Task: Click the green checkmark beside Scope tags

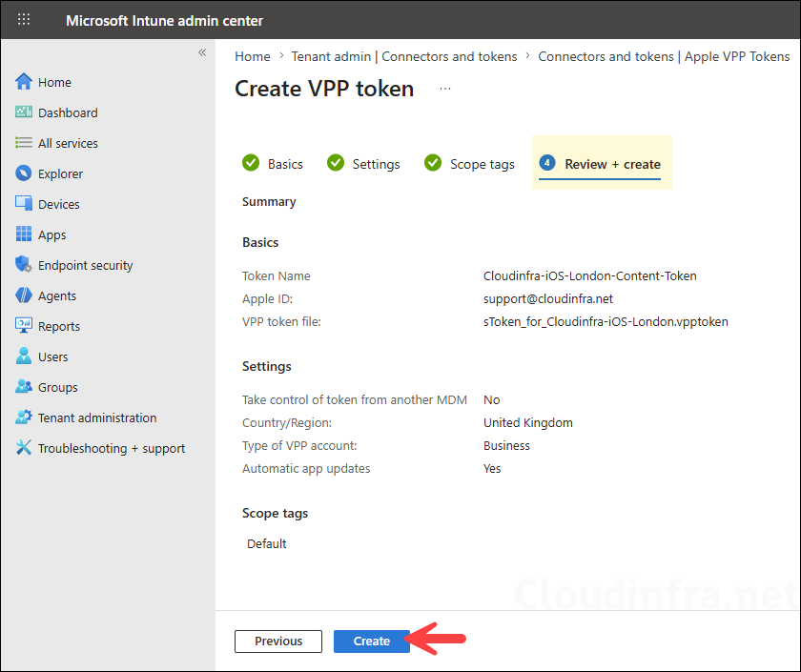Action: 433,163
